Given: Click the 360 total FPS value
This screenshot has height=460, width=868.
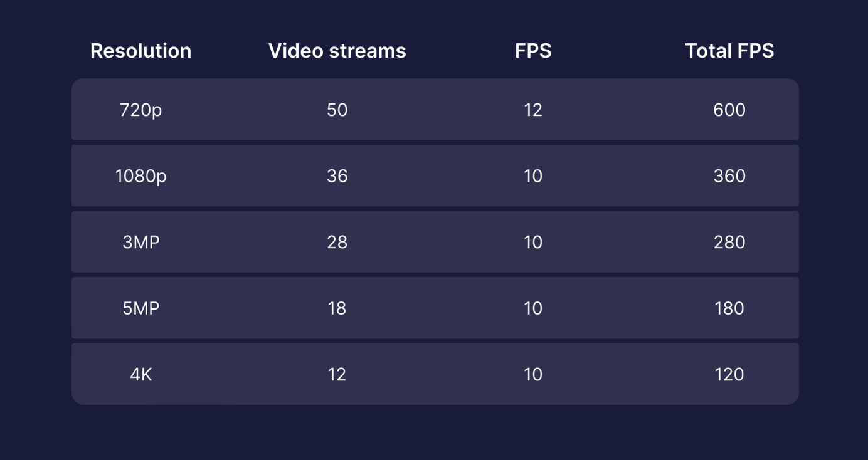Looking at the screenshot, I should (x=729, y=176).
